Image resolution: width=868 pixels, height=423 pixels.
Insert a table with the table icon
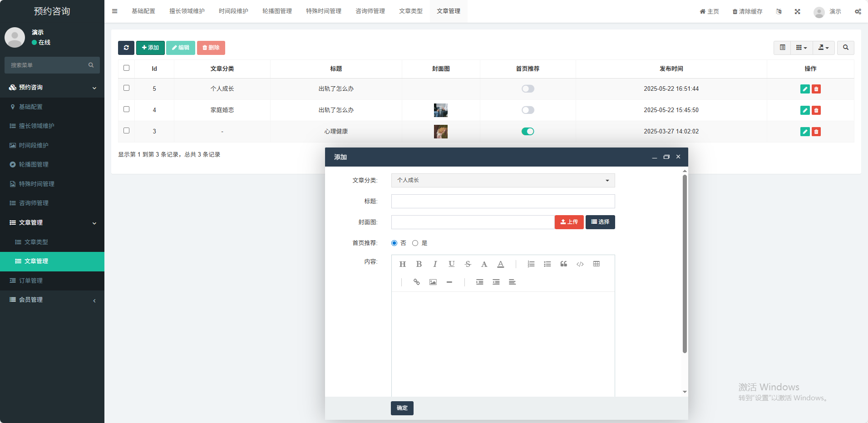(x=596, y=264)
